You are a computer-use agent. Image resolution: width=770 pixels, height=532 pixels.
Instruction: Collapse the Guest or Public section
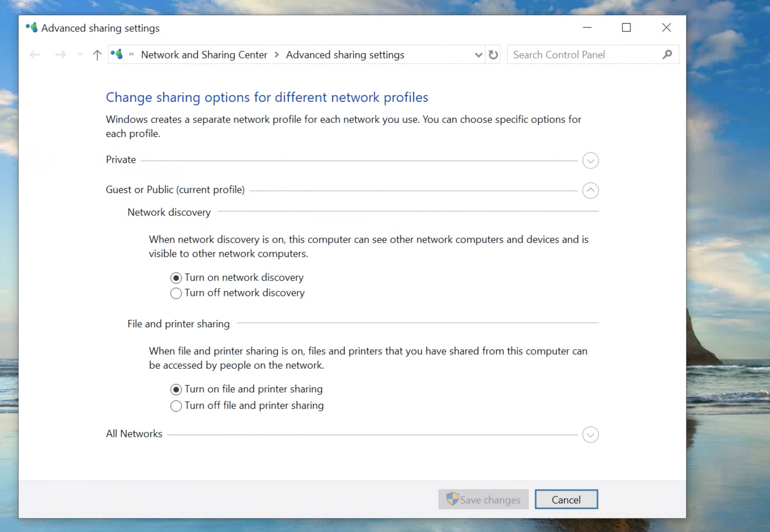click(x=590, y=191)
